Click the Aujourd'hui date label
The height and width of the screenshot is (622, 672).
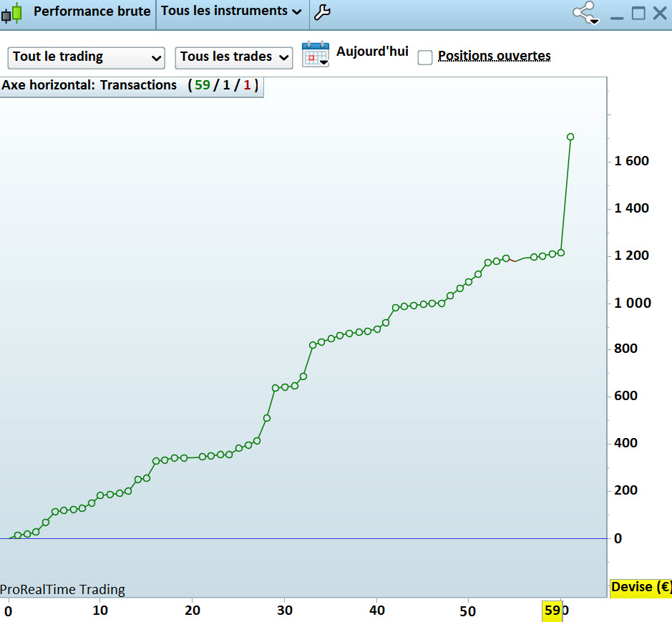click(372, 52)
